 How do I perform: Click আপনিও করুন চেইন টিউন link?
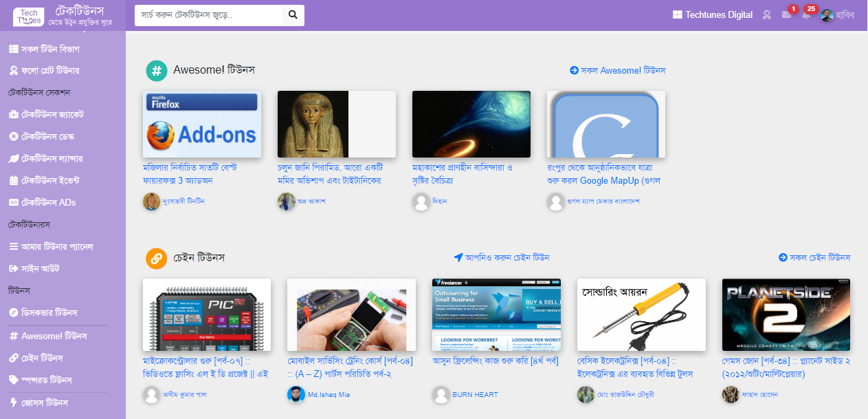click(502, 257)
